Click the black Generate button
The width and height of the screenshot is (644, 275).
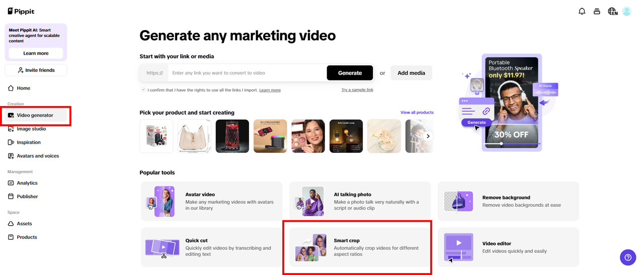pyautogui.click(x=350, y=73)
